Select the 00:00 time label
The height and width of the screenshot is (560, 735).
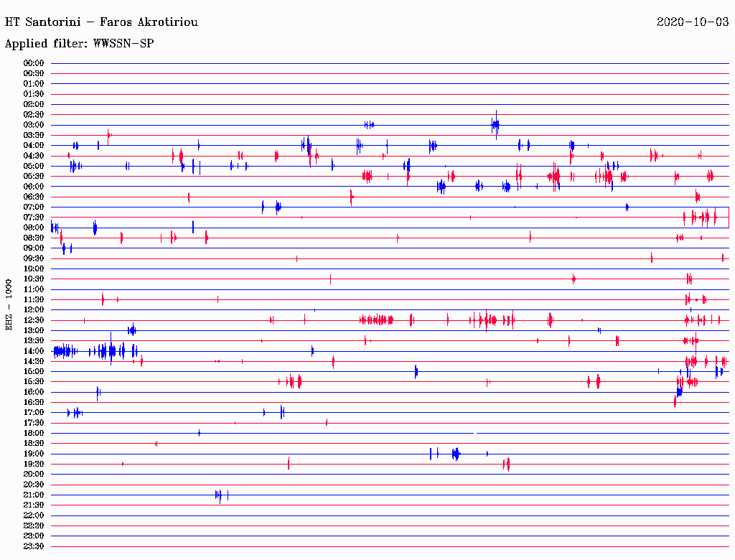coord(33,63)
